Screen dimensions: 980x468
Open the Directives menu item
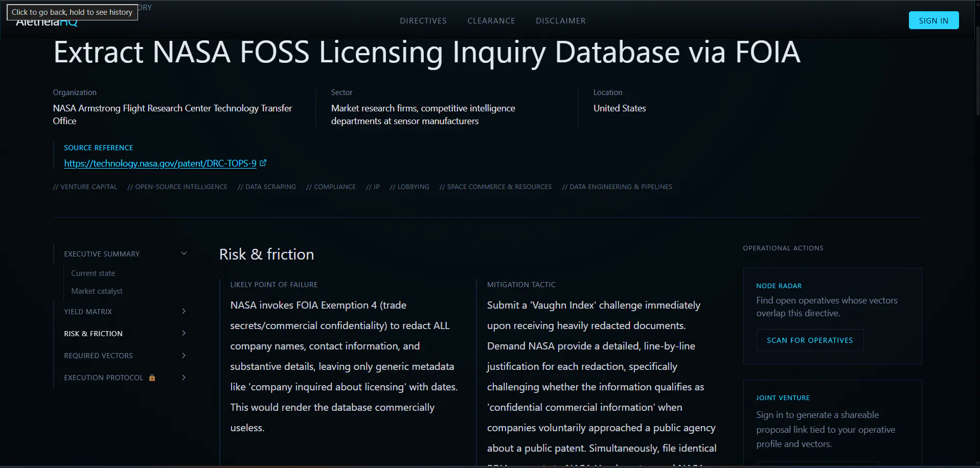click(423, 21)
